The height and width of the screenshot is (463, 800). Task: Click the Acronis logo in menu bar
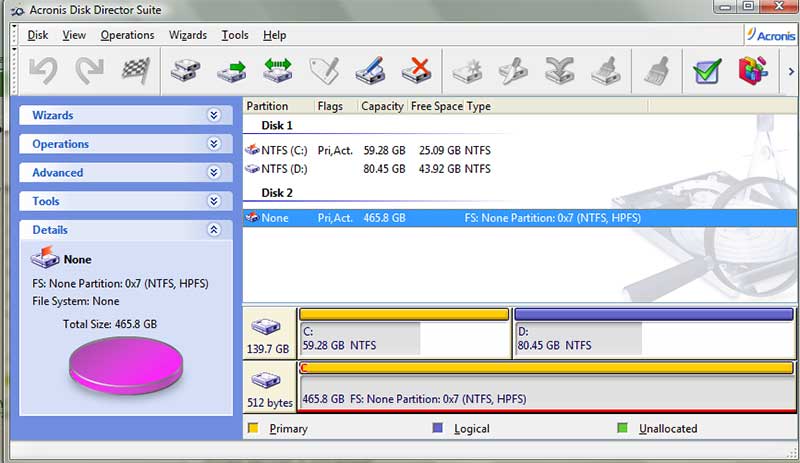click(x=771, y=35)
